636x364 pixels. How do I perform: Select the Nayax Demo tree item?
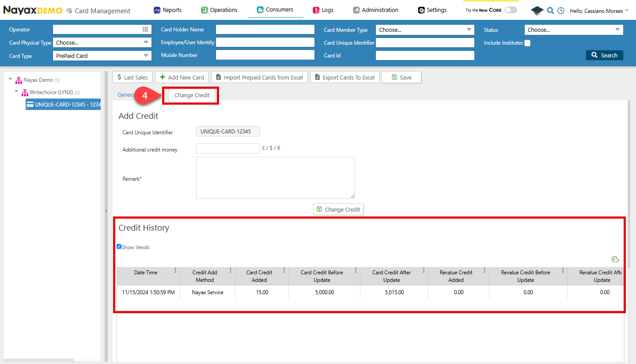tap(38, 80)
